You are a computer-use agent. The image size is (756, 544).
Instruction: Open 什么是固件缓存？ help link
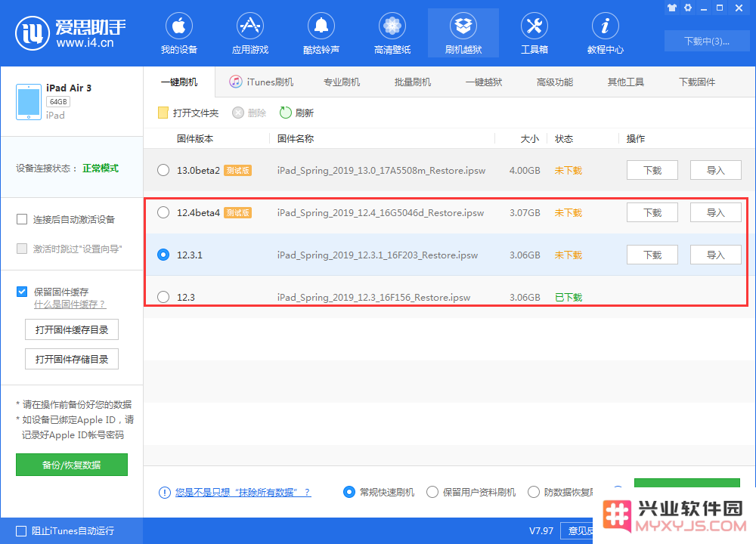pos(70,304)
